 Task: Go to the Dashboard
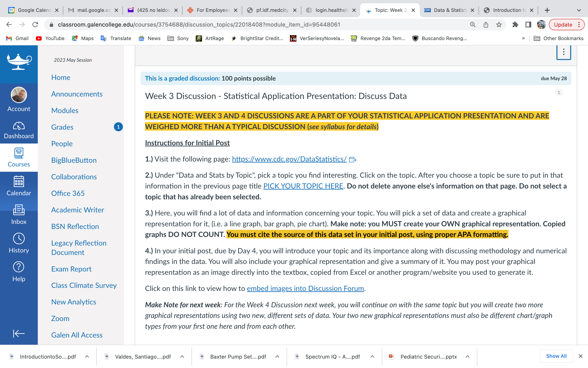(x=19, y=130)
